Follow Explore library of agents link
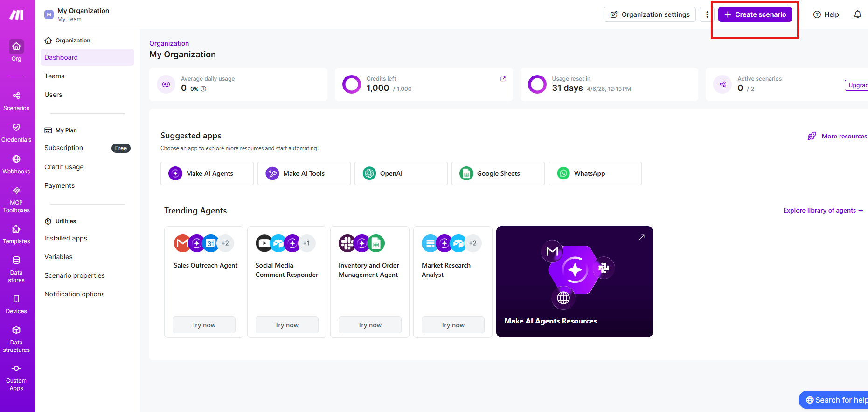The image size is (868, 412). (x=823, y=210)
